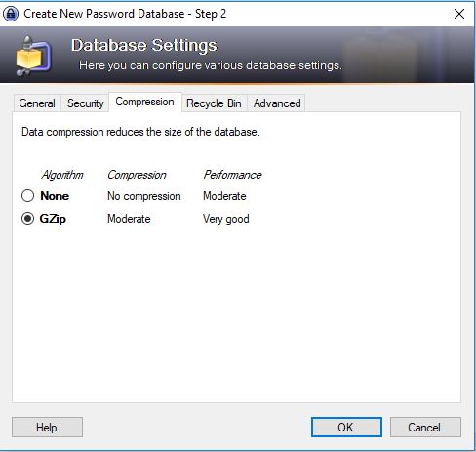Click the yellow database box banner icon
The width and height of the screenshot is (476, 452).
point(33,56)
